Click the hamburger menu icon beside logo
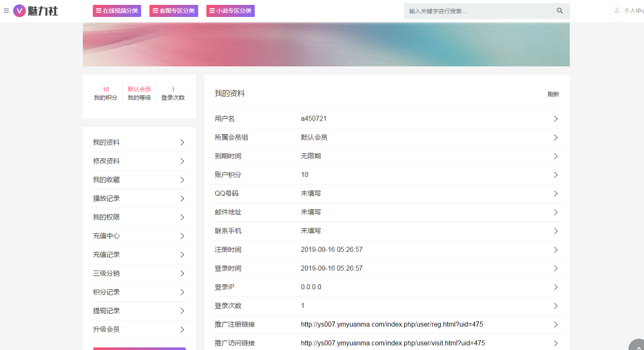The width and height of the screenshot is (644, 350). click(7, 10)
